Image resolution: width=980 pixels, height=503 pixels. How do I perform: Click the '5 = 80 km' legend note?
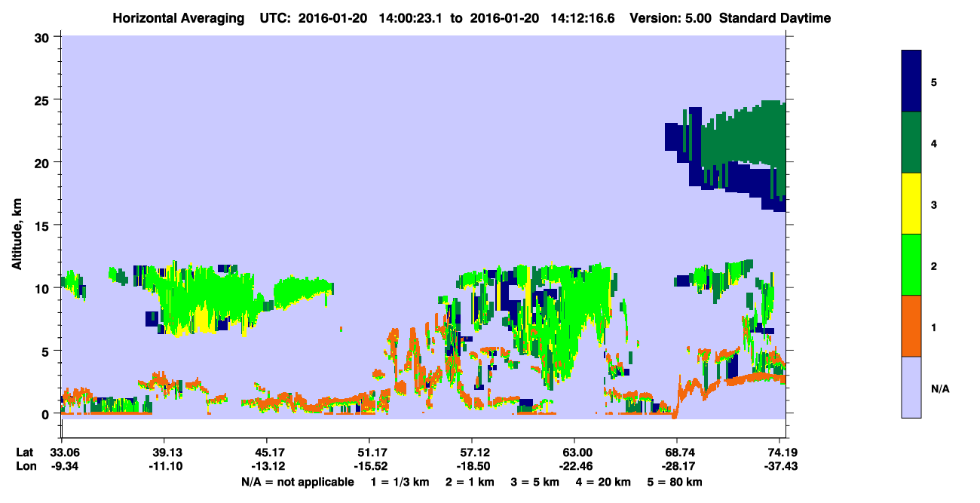[675, 482]
